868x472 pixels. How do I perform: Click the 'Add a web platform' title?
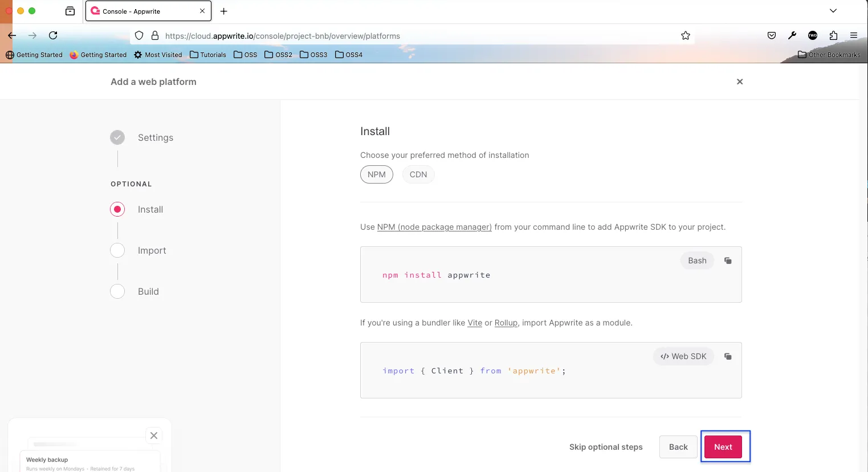pyautogui.click(x=153, y=82)
